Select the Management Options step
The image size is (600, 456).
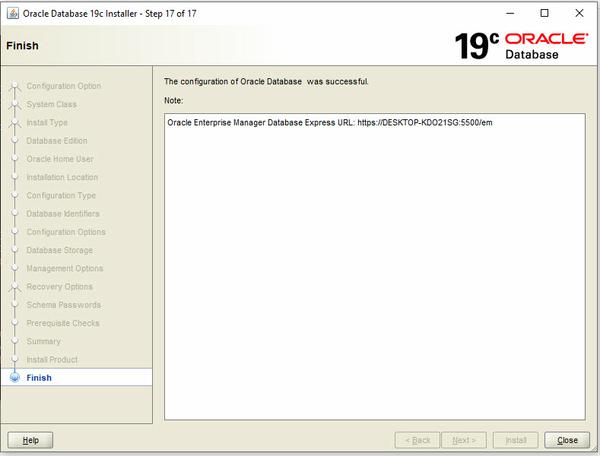pyautogui.click(x=64, y=268)
